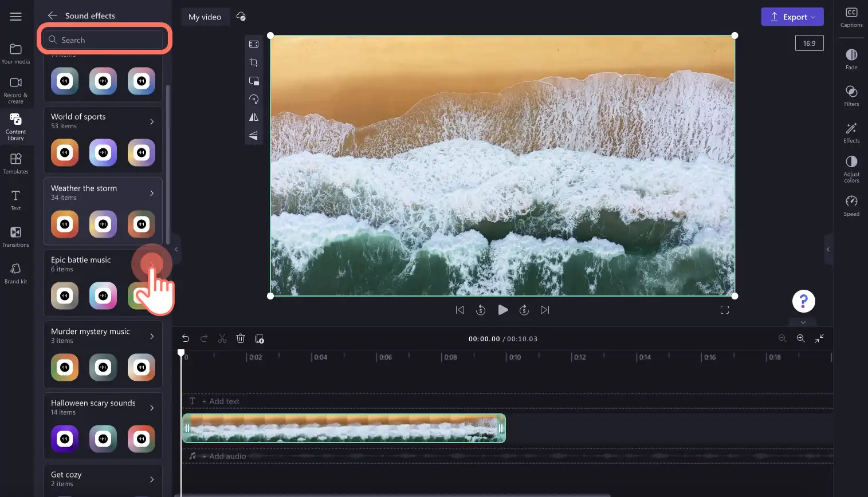This screenshot has width=868, height=497.
Task: Delete clip with trash icon
Action: pyautogui.click(x=241, y=338)
